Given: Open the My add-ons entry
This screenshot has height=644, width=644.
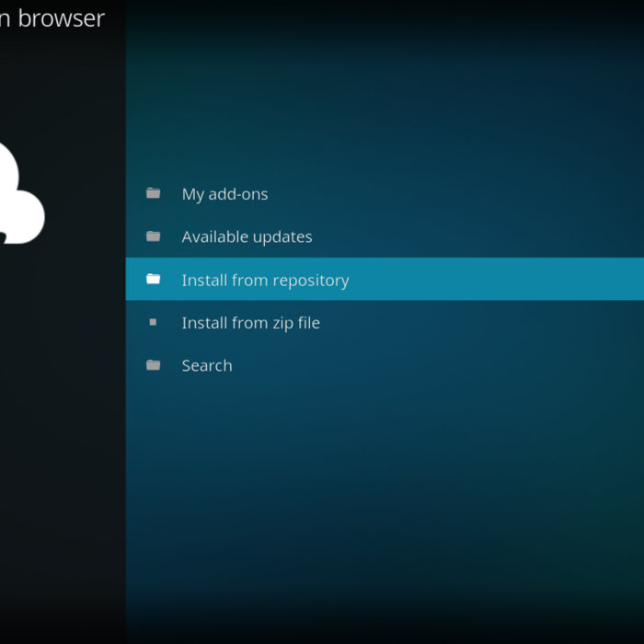Looking at the screenshot, I should [224, 194].
